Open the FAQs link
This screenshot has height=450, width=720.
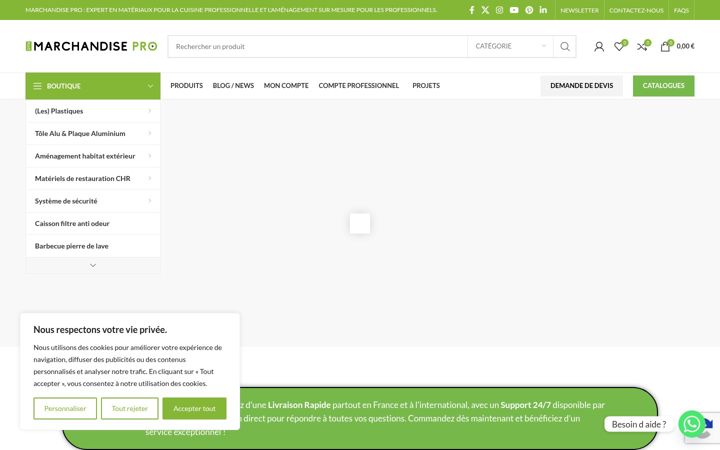[x=681, y=10]
